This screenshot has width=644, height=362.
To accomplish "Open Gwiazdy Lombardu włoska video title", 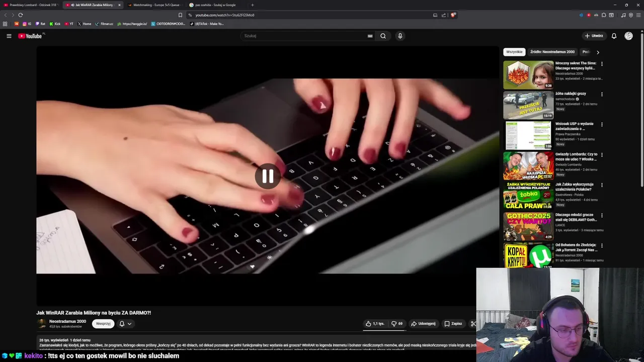I will point(576,156).
